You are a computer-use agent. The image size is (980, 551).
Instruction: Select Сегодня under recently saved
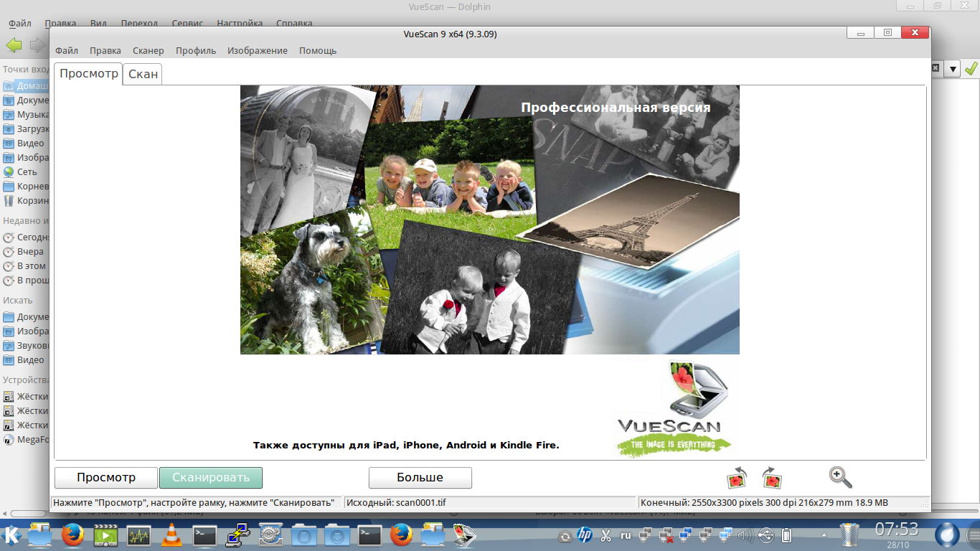(x=26, y=237)
